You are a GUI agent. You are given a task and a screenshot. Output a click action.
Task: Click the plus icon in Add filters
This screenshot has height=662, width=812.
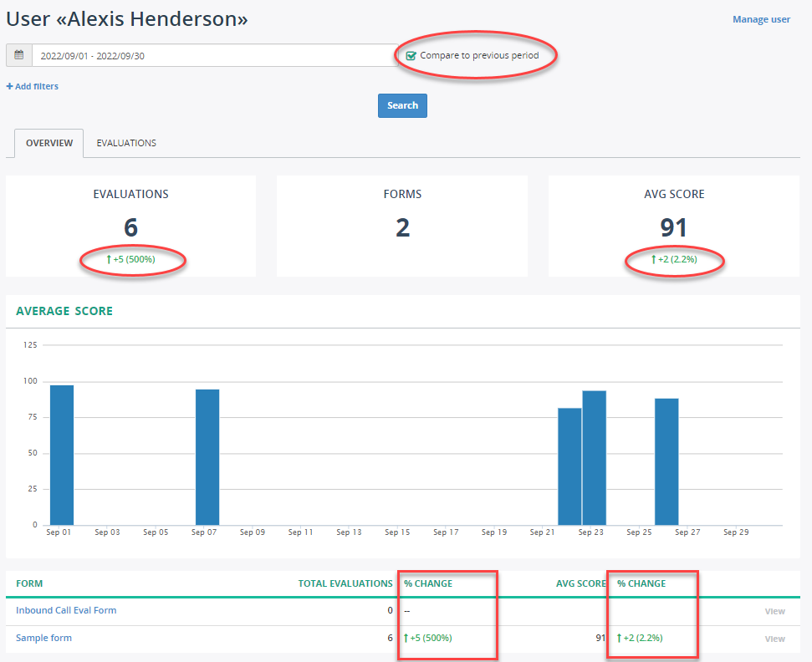(x=10, y=86)
